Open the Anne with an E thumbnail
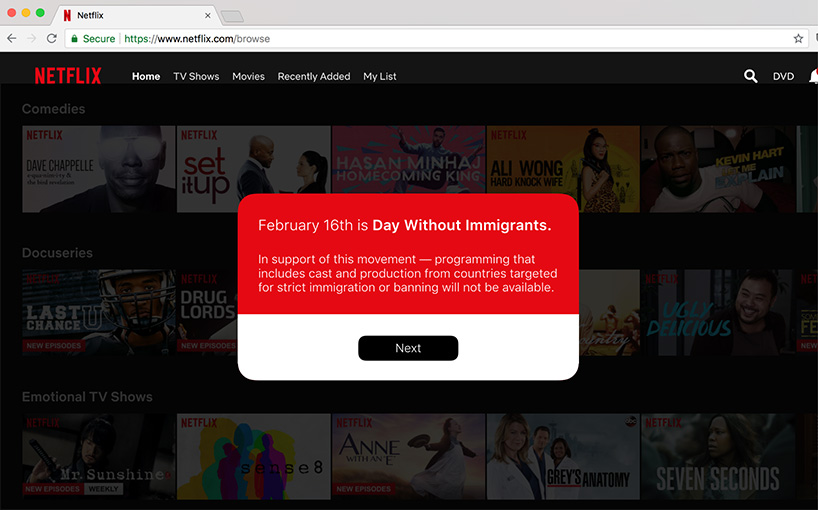818x510 pixels. pyautogui.click(x=408, y=456)
